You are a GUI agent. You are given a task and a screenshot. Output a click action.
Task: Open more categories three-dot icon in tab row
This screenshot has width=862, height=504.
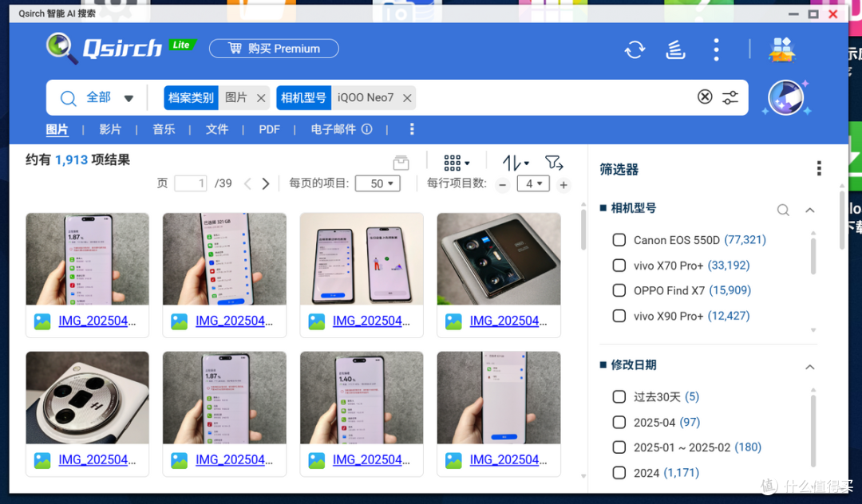[412, 129]
